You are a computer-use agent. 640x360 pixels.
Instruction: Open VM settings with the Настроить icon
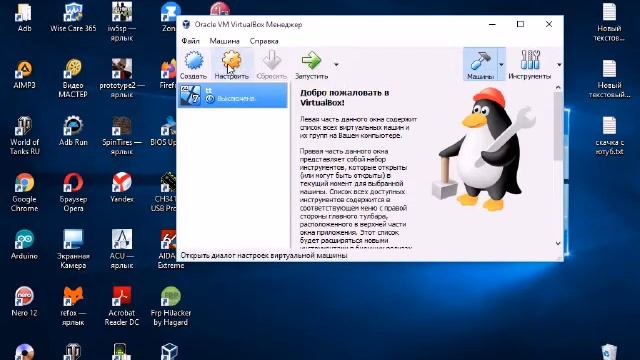[x=231, y=64]
